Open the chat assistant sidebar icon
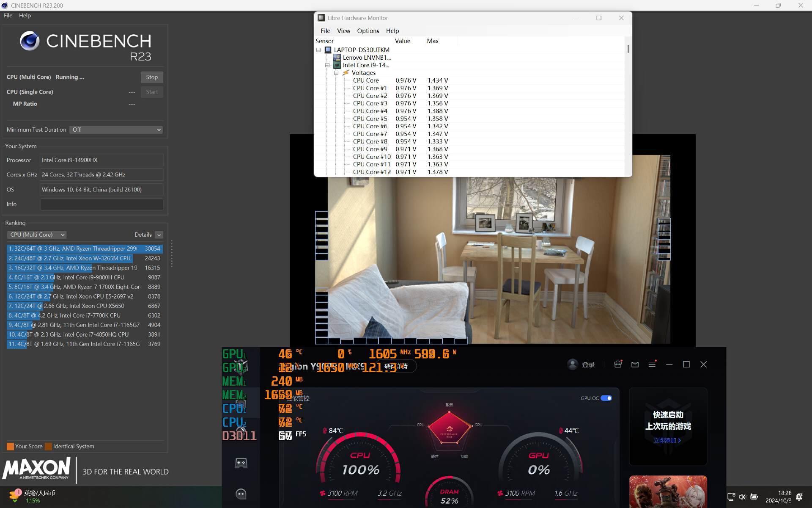 241,494
